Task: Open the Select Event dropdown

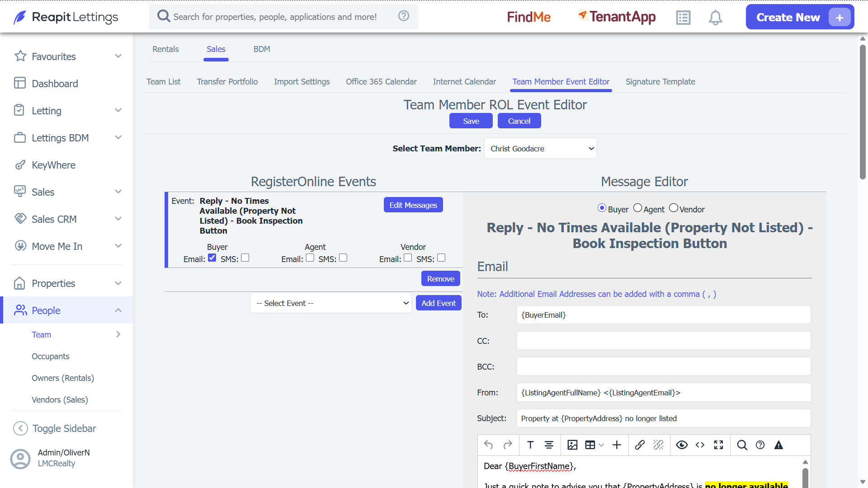Action: coord(331,303)
